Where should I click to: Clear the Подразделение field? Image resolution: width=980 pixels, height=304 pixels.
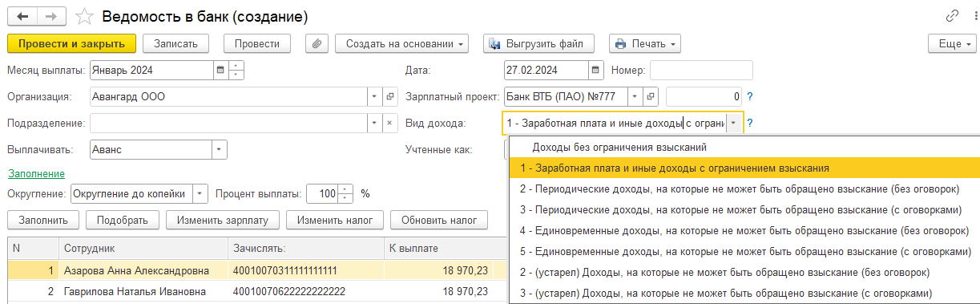coord(390,124)
